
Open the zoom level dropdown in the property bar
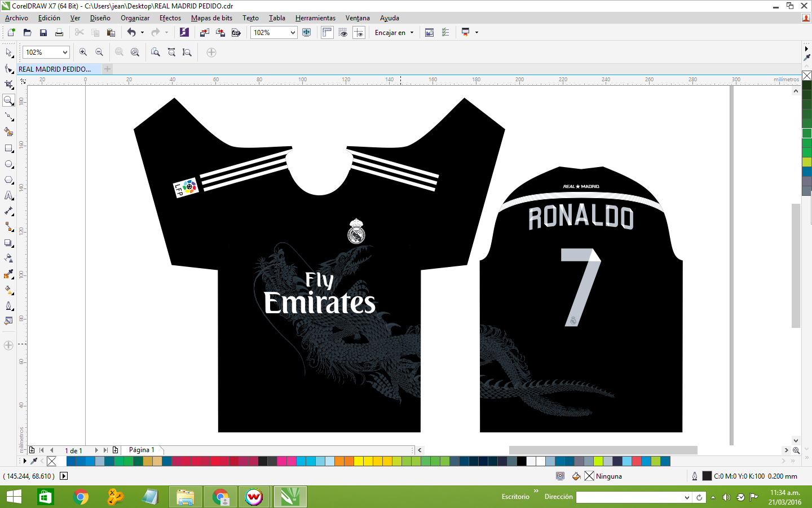coord(65,52)
